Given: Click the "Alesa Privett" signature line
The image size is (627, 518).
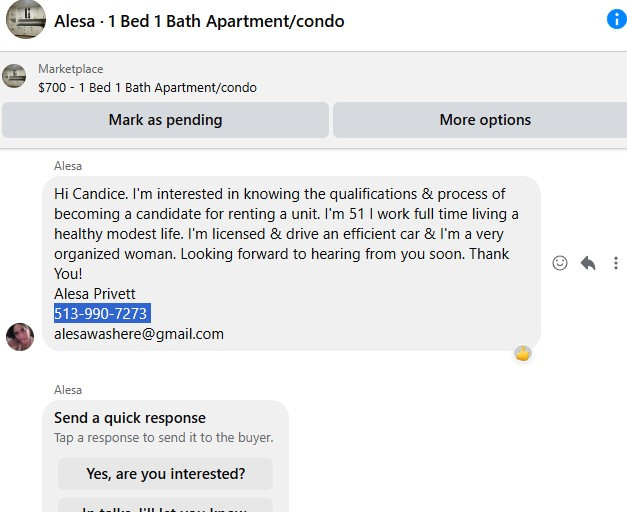Looking at the screenshot, I should (x=95, y=294).
